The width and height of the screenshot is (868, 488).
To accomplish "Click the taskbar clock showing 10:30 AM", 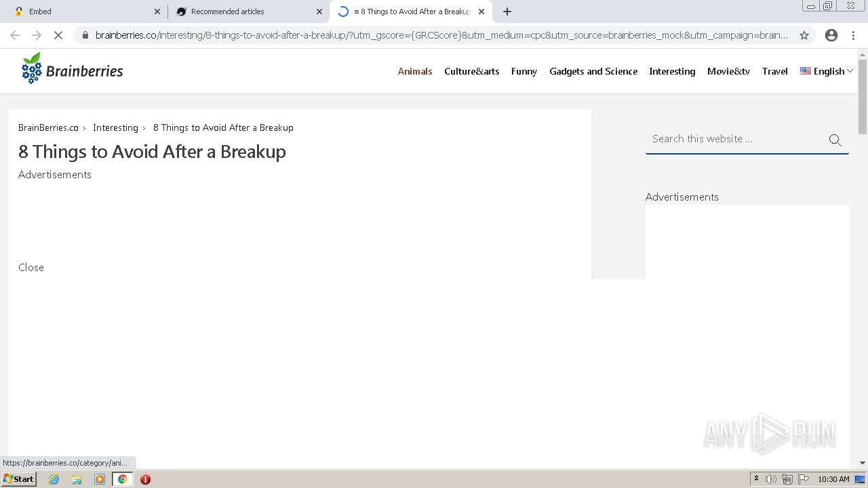I will click(833, 479).
